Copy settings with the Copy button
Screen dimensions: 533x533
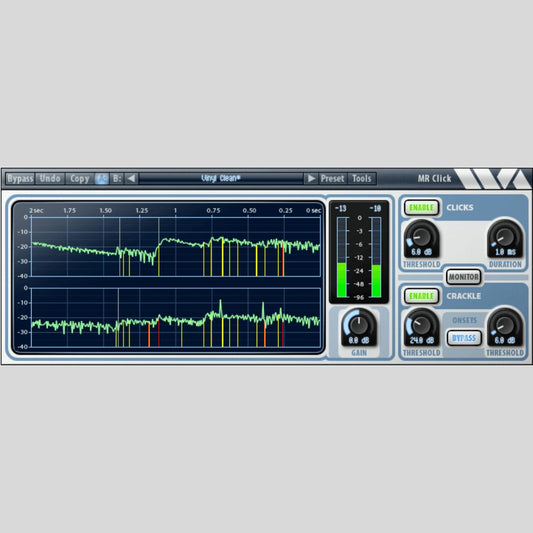point(80,178)
